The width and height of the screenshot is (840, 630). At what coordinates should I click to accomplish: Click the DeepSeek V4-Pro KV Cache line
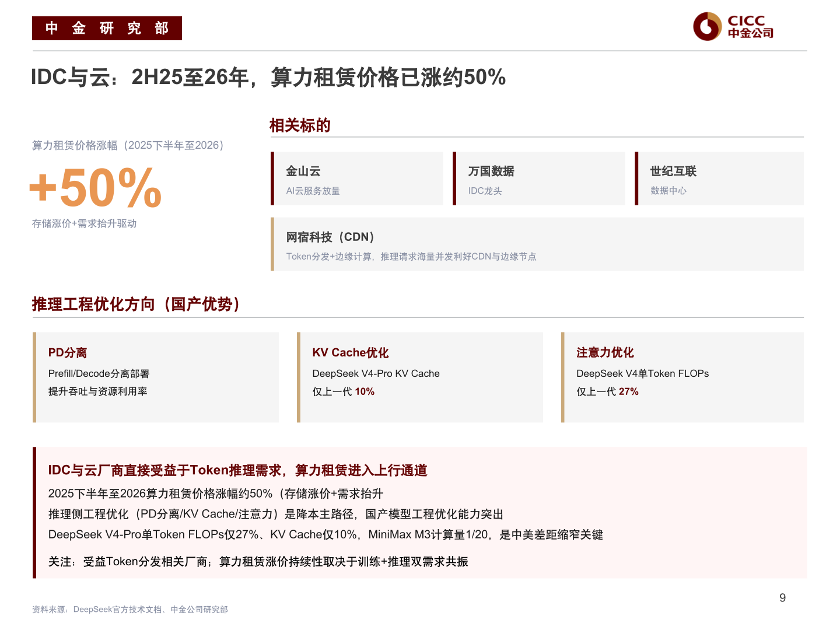coord(376,373)
